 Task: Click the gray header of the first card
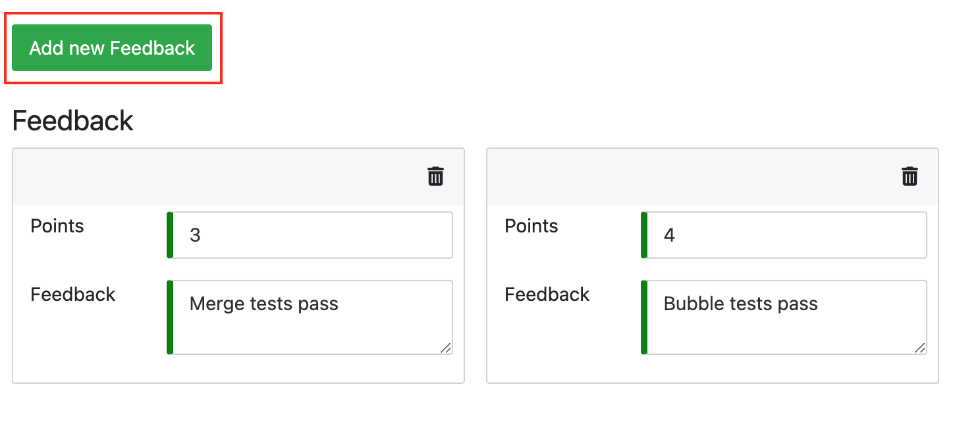(217, 176)
